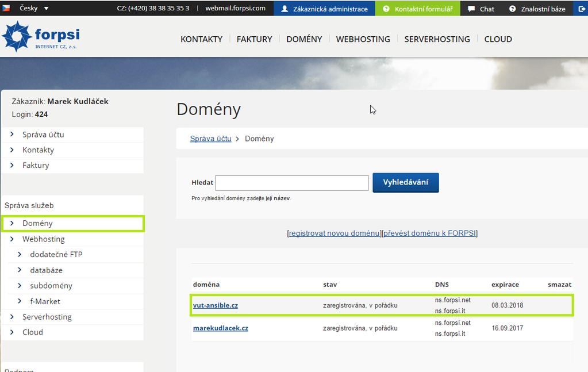Open the Česky language dropdown arrow
This screenshot has height=372, width=588.
46,8
